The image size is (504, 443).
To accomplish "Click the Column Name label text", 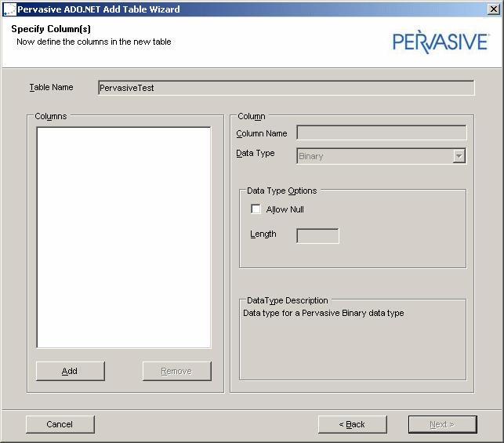I will click(262, 134).
